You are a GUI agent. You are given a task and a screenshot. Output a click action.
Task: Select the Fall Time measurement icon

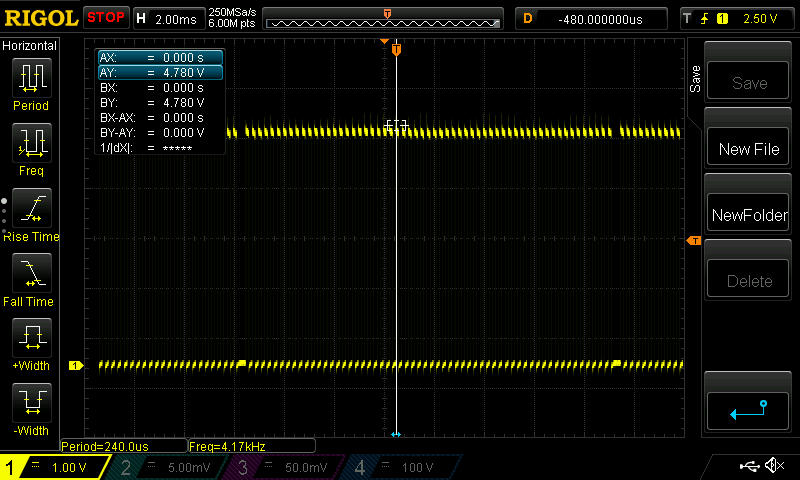point(31,273)
